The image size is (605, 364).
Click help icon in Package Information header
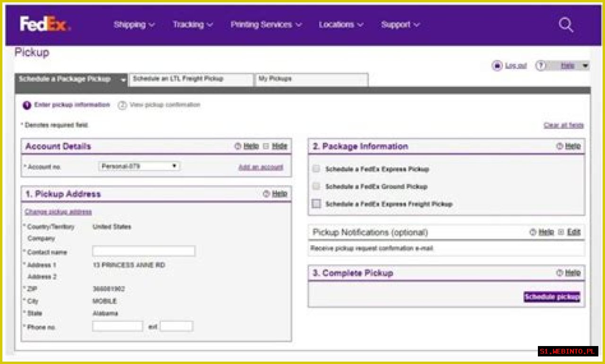coord(560,147)
